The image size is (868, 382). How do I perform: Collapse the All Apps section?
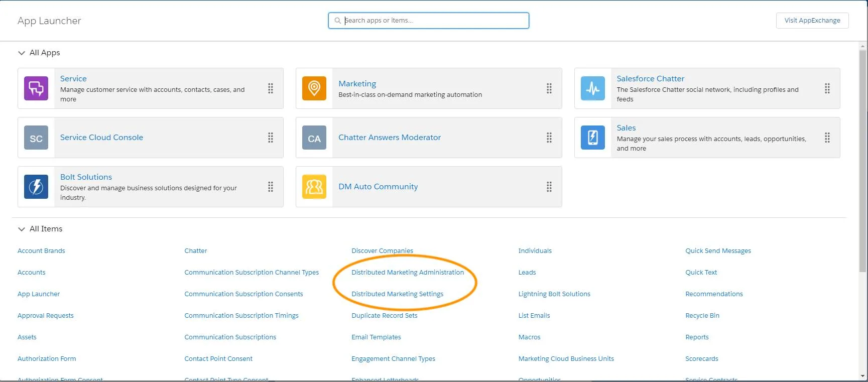tap(22, 53)
